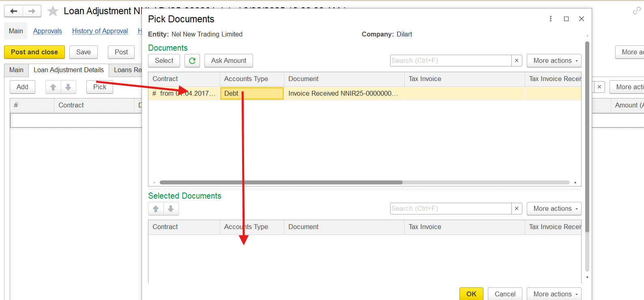Viewport: 644px width, 300px height.
Task: Clear the Selected Documents search field
Action: click(516, 209)
